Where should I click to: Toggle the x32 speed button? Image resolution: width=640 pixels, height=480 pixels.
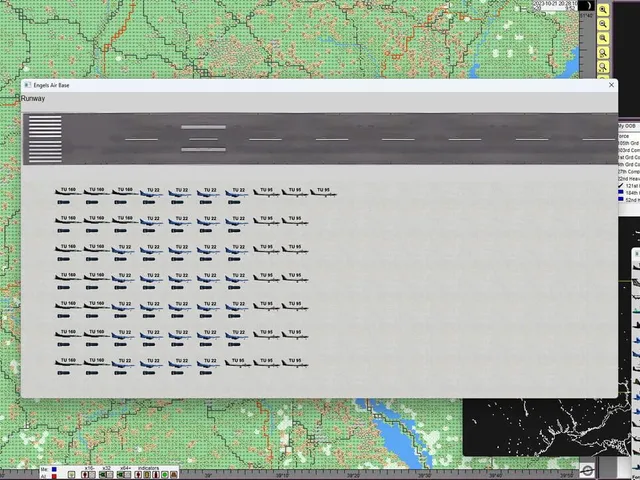(x=106, y=475)
